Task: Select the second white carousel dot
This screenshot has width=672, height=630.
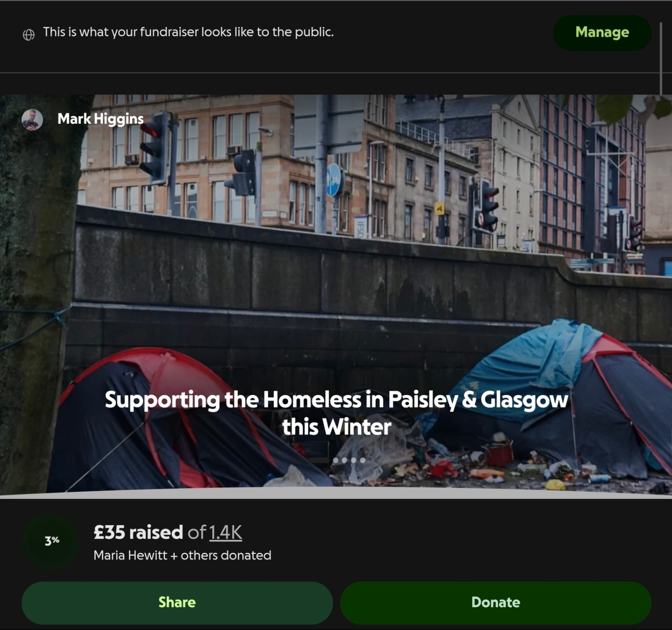Action: coord(344,460)
